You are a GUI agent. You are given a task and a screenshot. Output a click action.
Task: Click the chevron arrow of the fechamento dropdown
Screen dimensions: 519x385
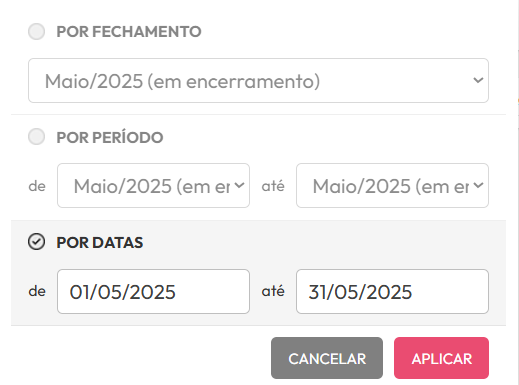[x=478, y=80]
